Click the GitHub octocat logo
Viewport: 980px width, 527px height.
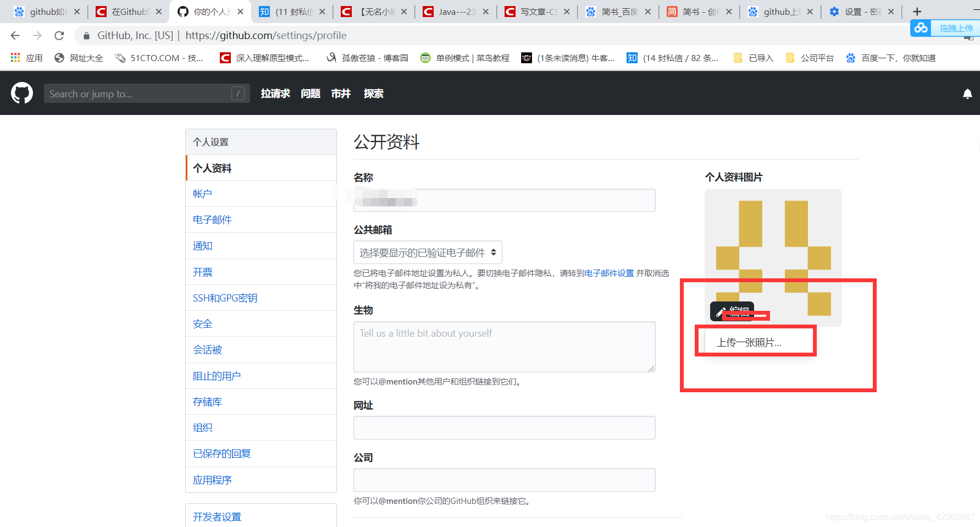22,92
